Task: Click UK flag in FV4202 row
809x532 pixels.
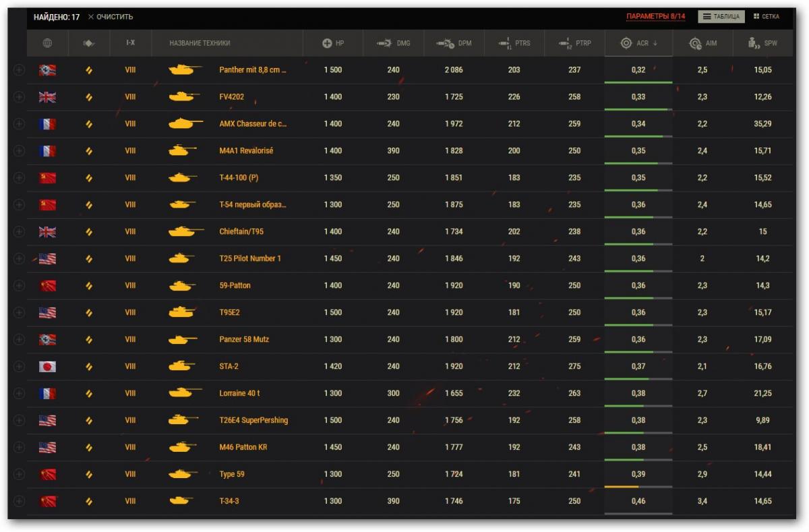Action: tap(47, 97)
